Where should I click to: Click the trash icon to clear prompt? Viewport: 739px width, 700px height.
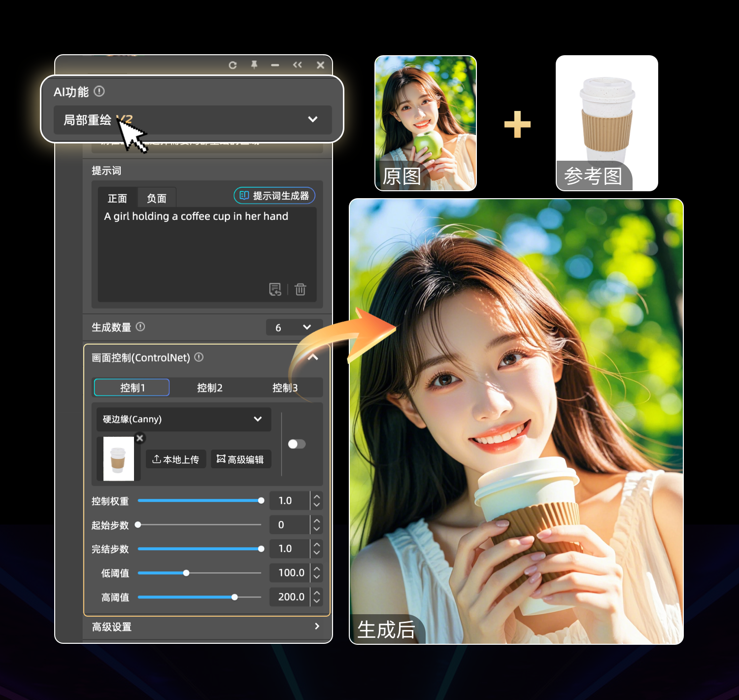point(300,289)
